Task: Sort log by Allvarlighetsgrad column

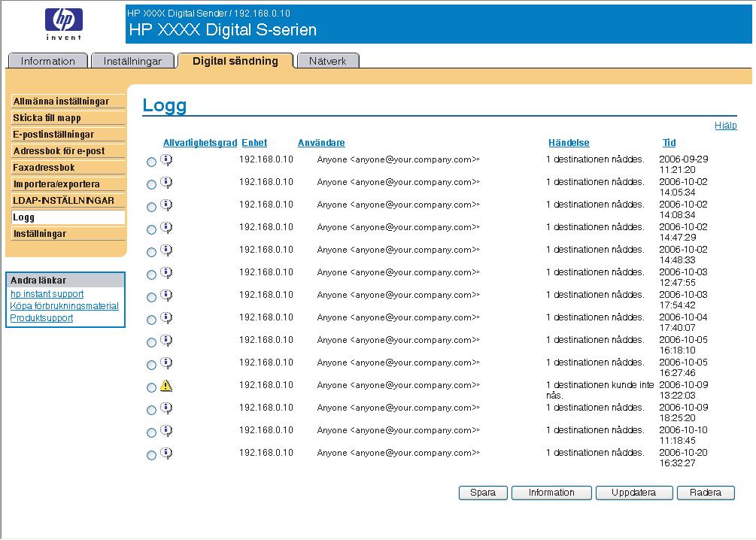Action: [200, 143]
